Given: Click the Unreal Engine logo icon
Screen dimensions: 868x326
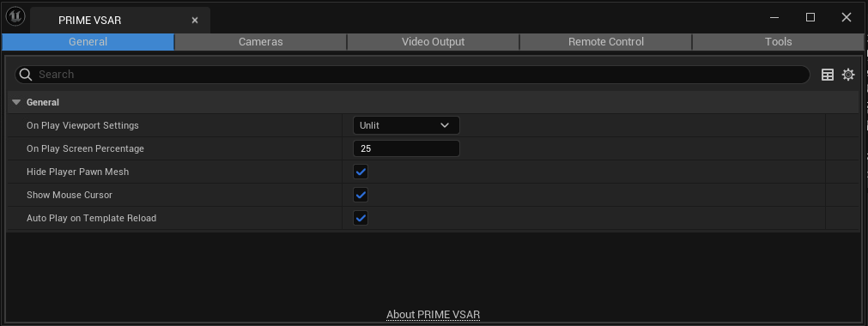Looking at the screenshot, I should tap(15, 16).
